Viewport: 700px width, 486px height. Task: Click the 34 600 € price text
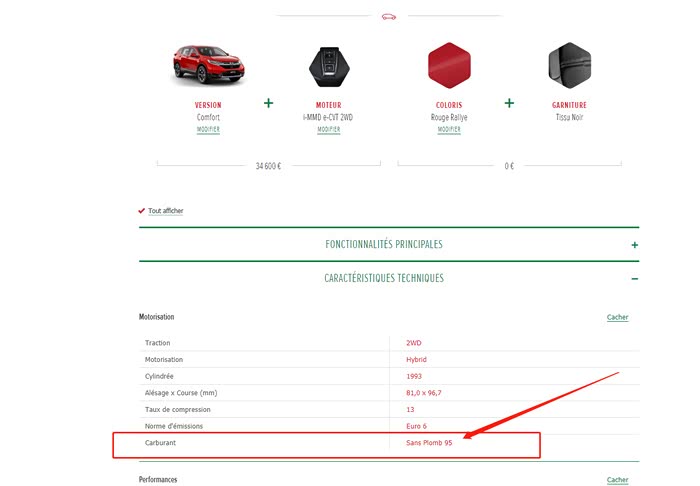[268, 166]
